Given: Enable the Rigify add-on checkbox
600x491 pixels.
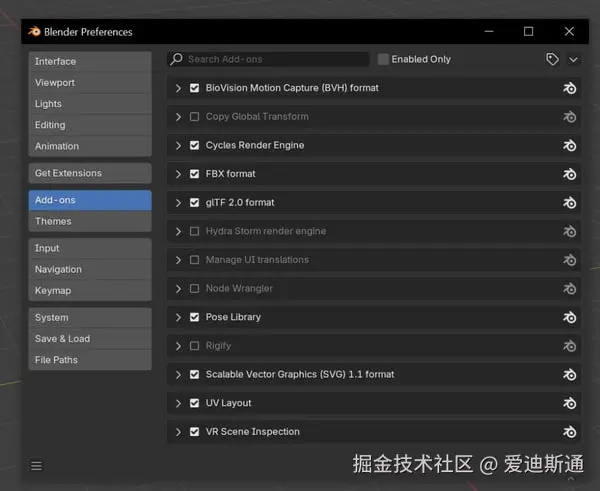Looking at the screenshot, I should pos(194,346).
